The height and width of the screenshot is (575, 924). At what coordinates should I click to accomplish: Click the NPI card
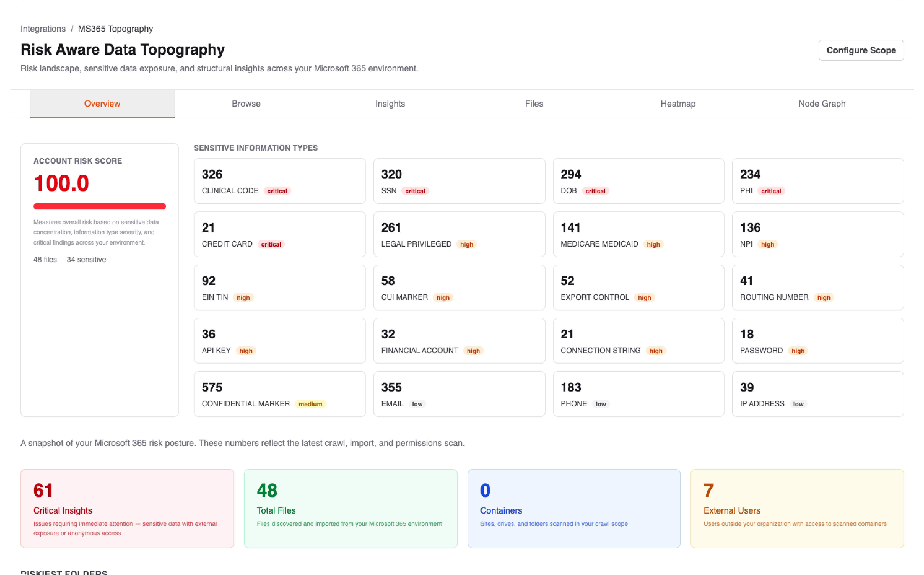coord(818,234)
